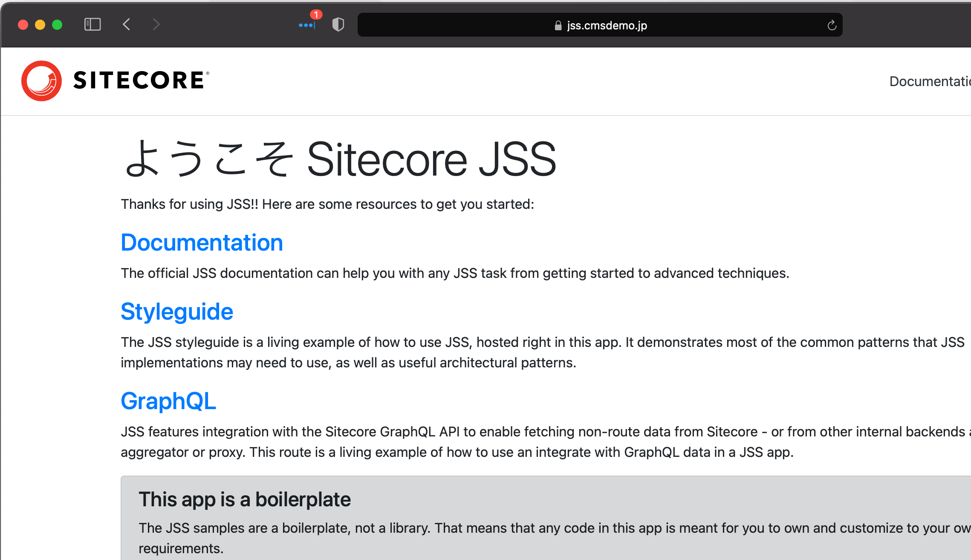Click the 'ようこそ Sitecore JSS' heading
The width and height of the screenshot is (971, 560).
[x=340, y=159]
